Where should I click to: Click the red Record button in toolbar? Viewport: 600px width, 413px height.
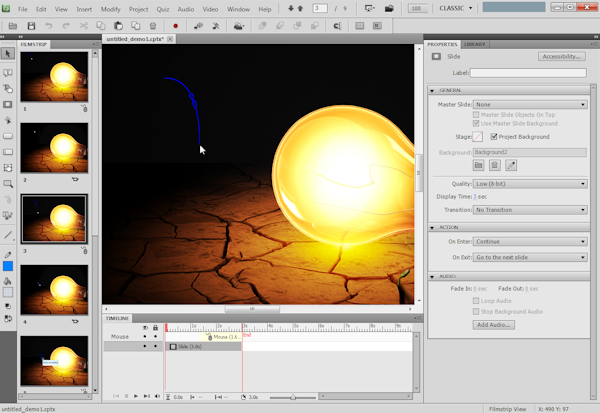click(x=176, y=26)
